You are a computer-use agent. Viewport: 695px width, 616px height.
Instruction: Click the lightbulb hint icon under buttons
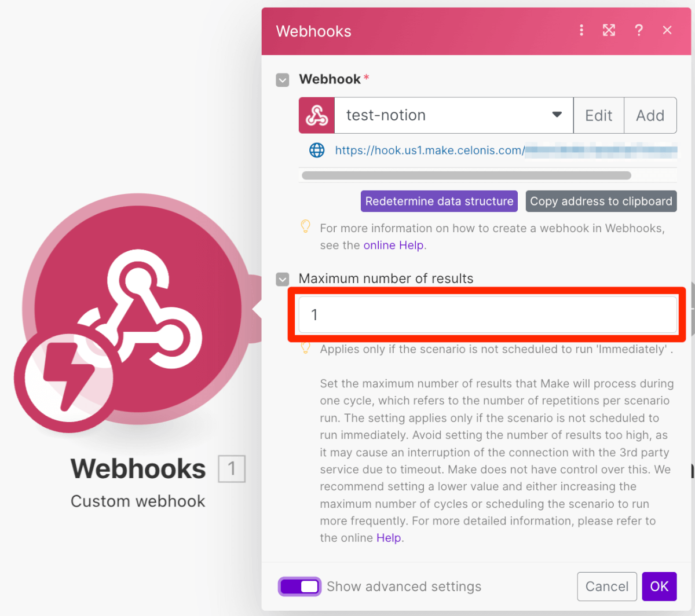pos(306,226)
